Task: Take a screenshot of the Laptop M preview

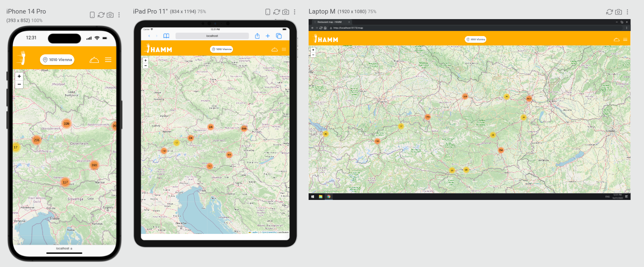Action: click(x=618, y=12)
